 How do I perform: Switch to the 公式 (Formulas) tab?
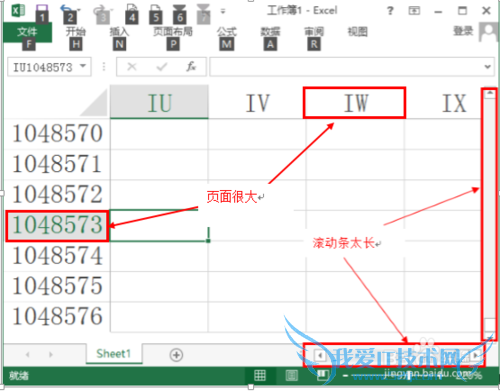click(227, 32)
